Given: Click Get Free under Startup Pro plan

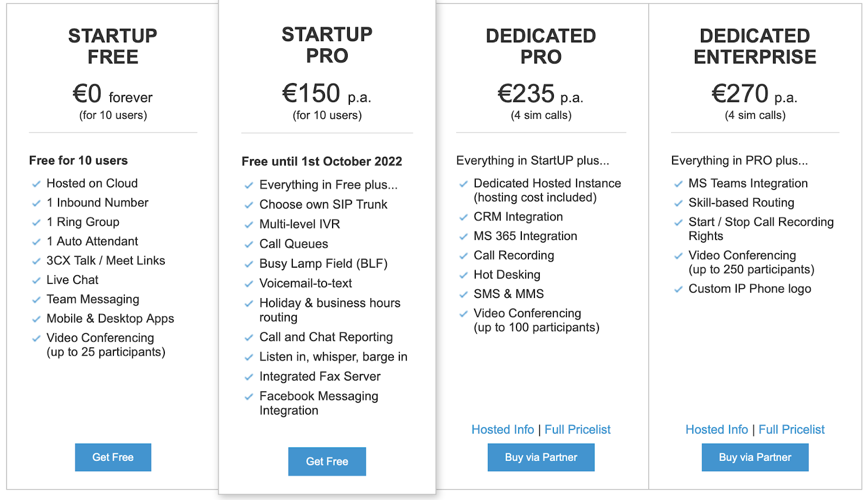Looking at the screenshot, I should [x=327, y=461].
